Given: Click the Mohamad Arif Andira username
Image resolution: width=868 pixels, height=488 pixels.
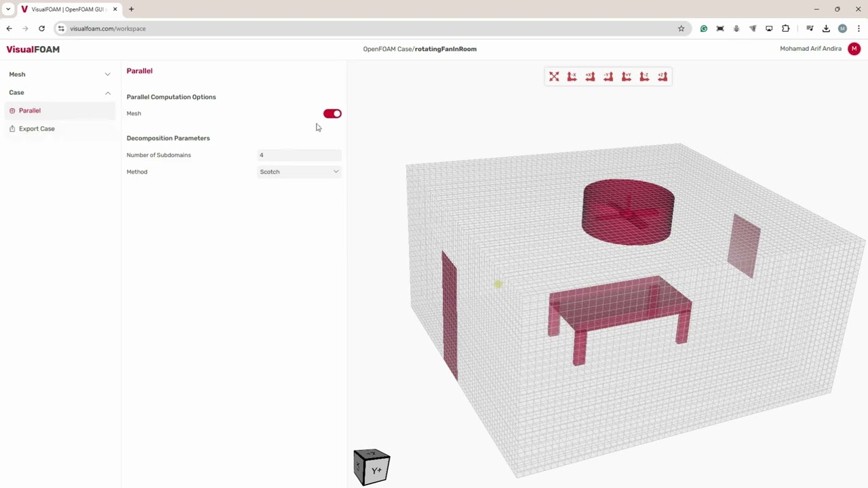Looking at the screenshot, I should tap(810, 49).
